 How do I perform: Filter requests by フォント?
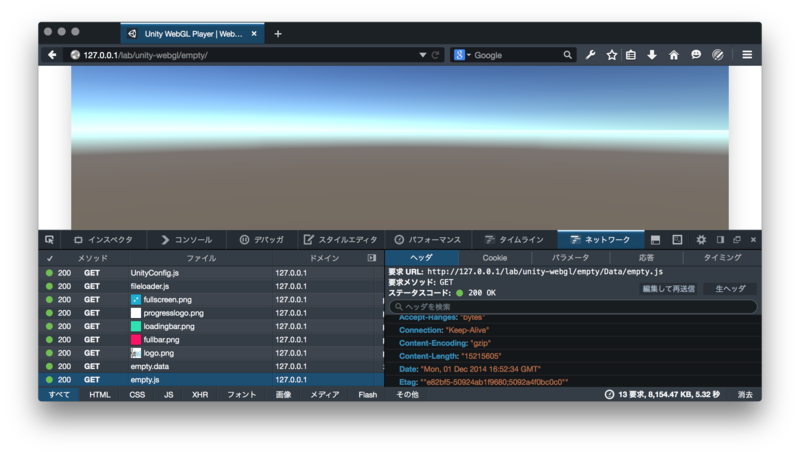click(x=241, y=394)
